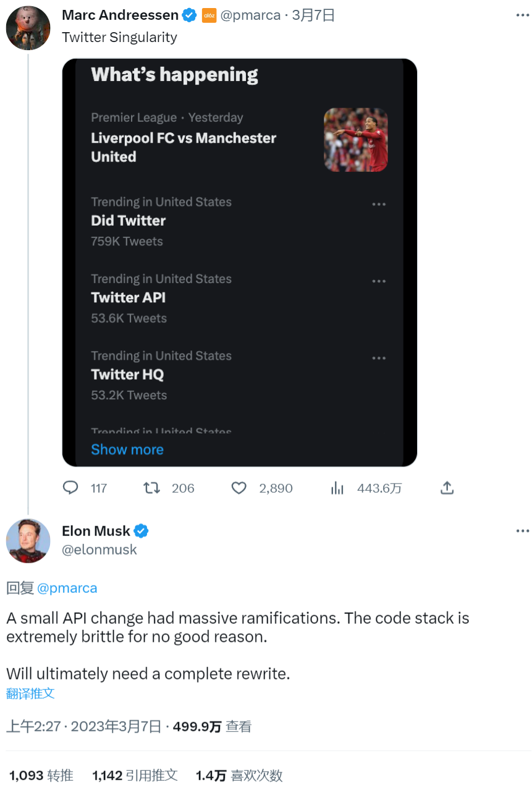Click Marc Andreessen's verified badge
The height and width of the screenshot is (787, 532).
point(189,15)
